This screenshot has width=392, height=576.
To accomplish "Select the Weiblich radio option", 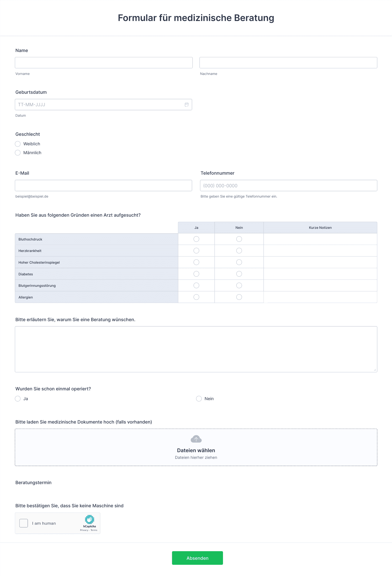I will 18,144.
